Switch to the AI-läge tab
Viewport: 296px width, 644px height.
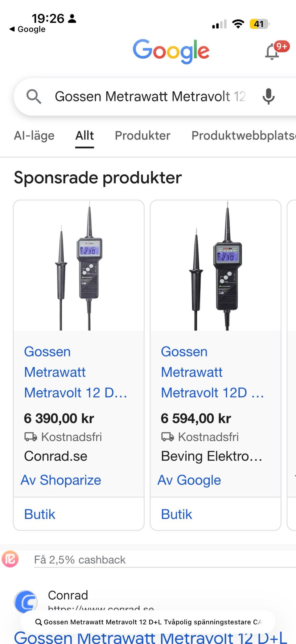[x=34, y=135]
